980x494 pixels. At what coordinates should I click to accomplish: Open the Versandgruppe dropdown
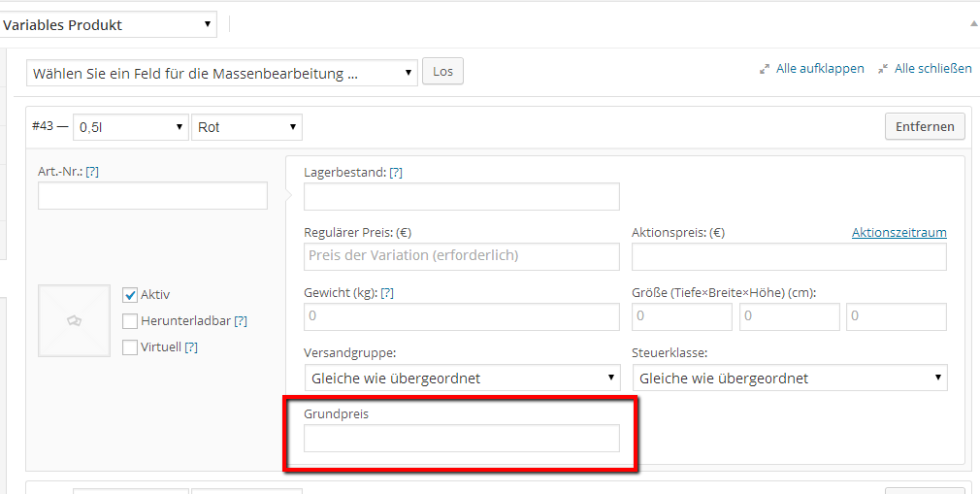462,378
